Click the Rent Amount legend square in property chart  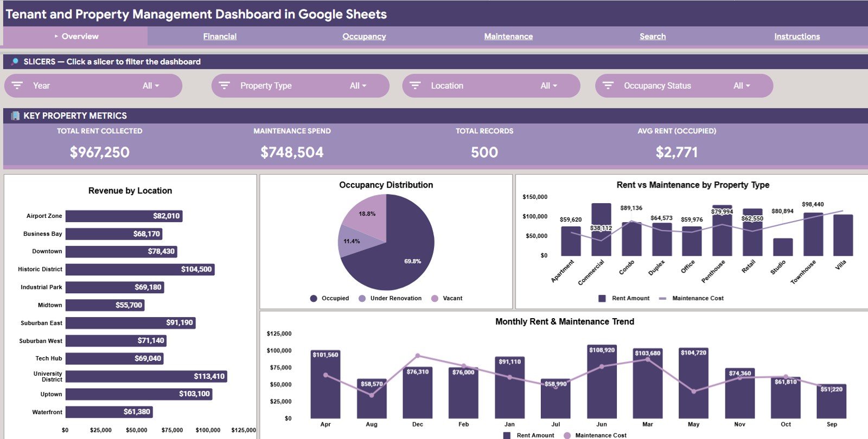(x=602, y=299)
